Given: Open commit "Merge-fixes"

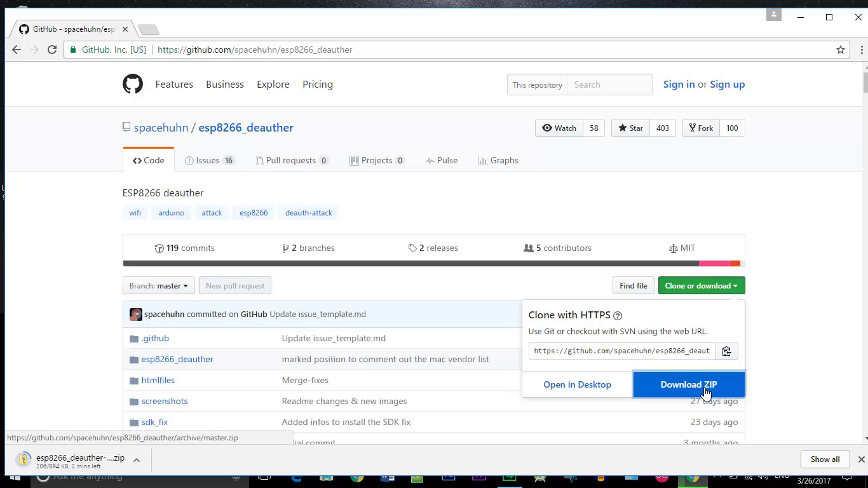Looking at the screenshot, I should click(305, 381).
